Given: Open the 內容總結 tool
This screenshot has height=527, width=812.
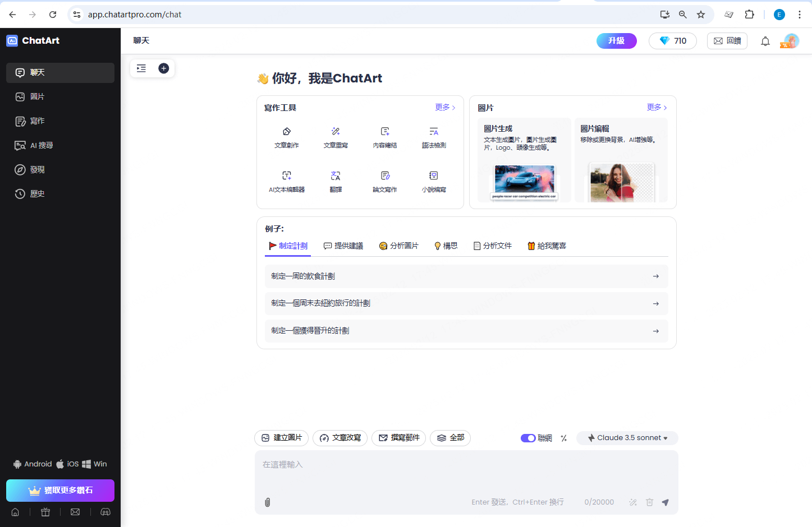Looking at the screenshot, I should coord(385,137).
